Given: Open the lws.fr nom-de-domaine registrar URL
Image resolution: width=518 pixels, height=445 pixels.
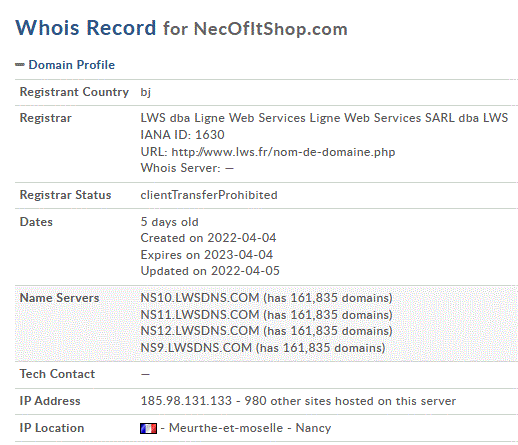Looking at the screenshot, I should (x=283, y=152).
